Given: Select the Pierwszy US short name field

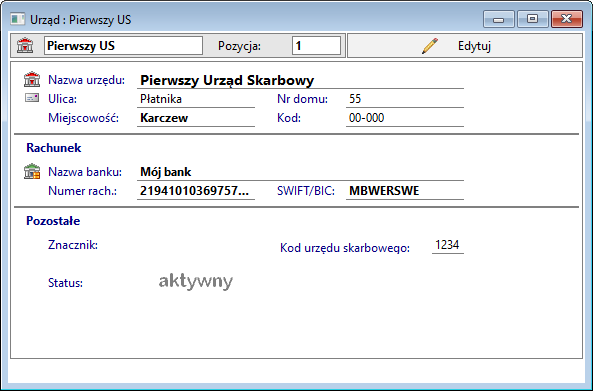Looking at the screenshot, I should pyautogui.click(x=123, y=46).
